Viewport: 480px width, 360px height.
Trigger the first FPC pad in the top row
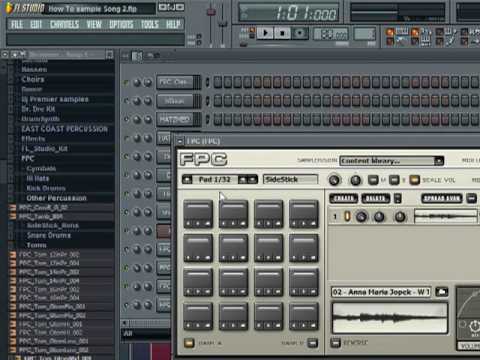coord(198,214)
